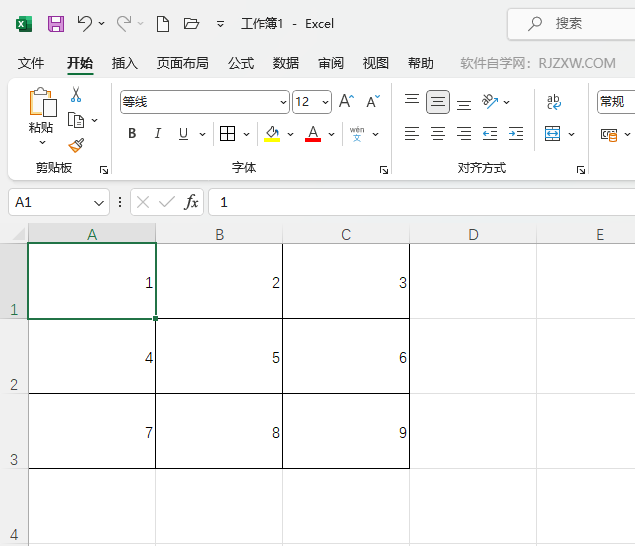Image resolution: width=635 pixels, height=546 pixels.
Task: Merge and center cells icon
Action: 552,133
